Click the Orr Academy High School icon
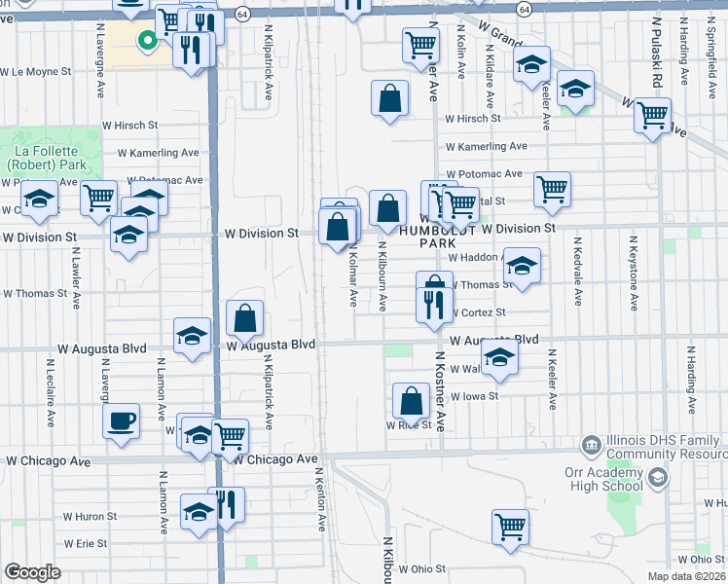This screenshot has width=728, height=584. coord(659,478)
